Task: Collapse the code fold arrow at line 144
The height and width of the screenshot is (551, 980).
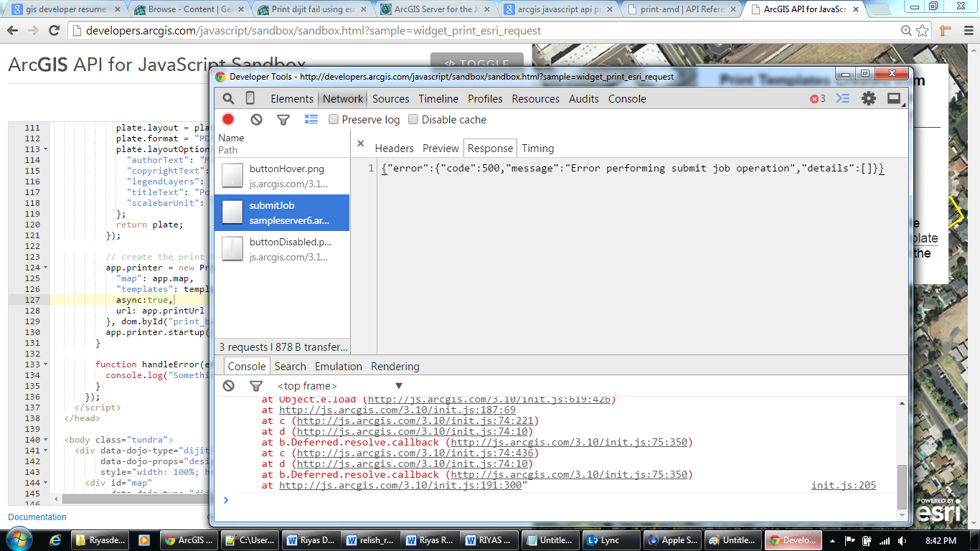Action: pyautogui.click(x=47, y=483)
